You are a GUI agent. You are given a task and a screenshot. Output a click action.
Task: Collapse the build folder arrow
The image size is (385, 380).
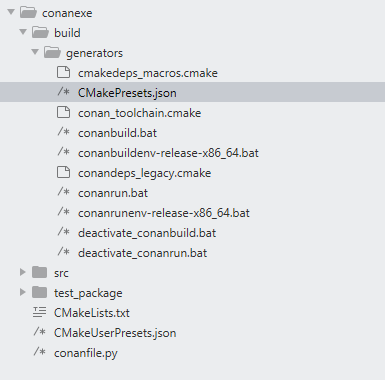pos(23,32)
